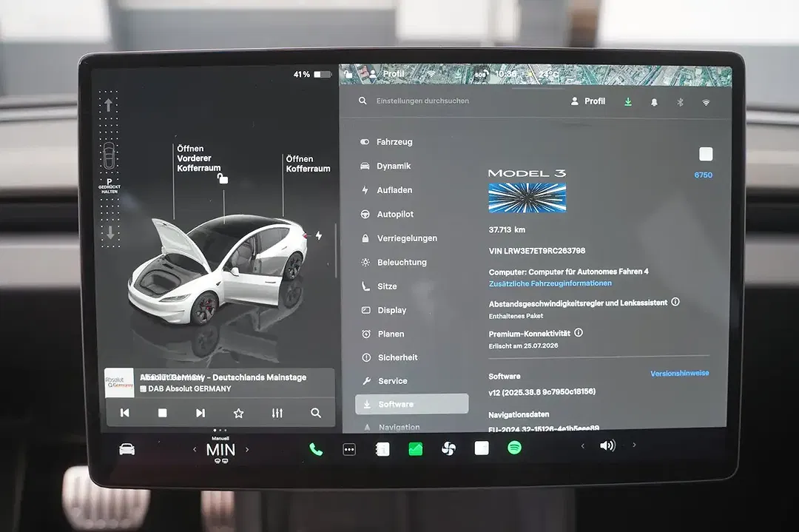Open Profil in the settings header

(588, 101)
